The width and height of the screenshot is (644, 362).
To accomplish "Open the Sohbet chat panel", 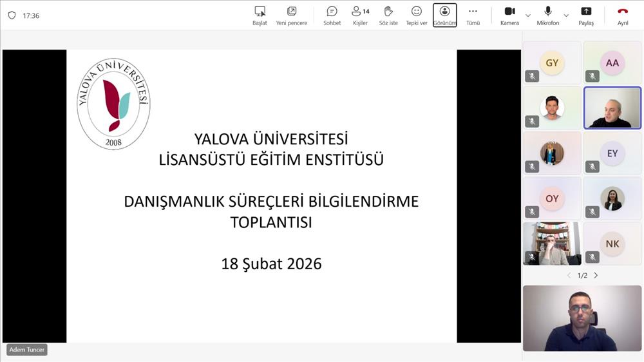I will tap(332, 15).
